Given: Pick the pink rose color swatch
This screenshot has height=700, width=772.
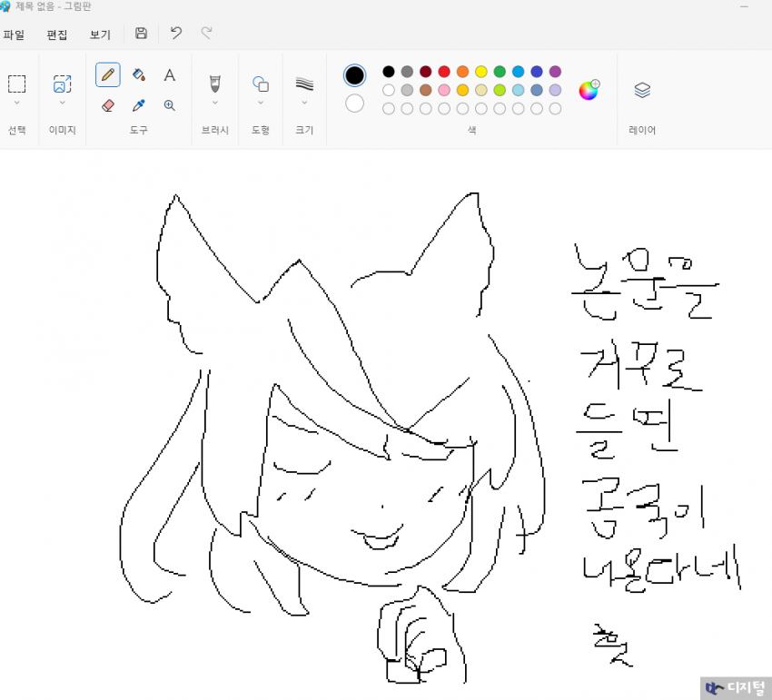Looking at the screenshot, I should click(x=444, y=90).
